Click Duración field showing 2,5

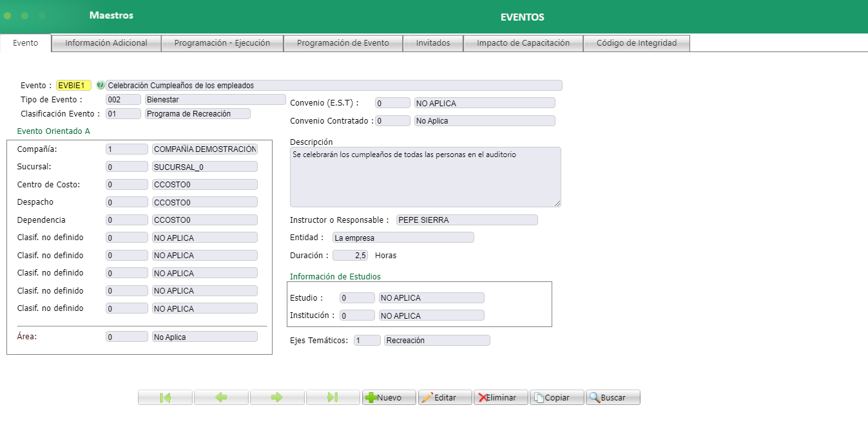click(x=350, y=255)
